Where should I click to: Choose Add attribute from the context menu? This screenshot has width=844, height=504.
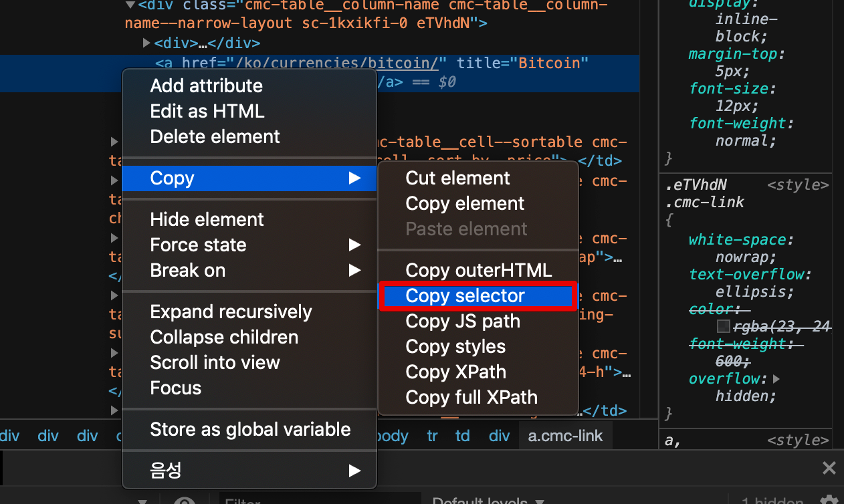pyautogui.click(x=249, y=86)
